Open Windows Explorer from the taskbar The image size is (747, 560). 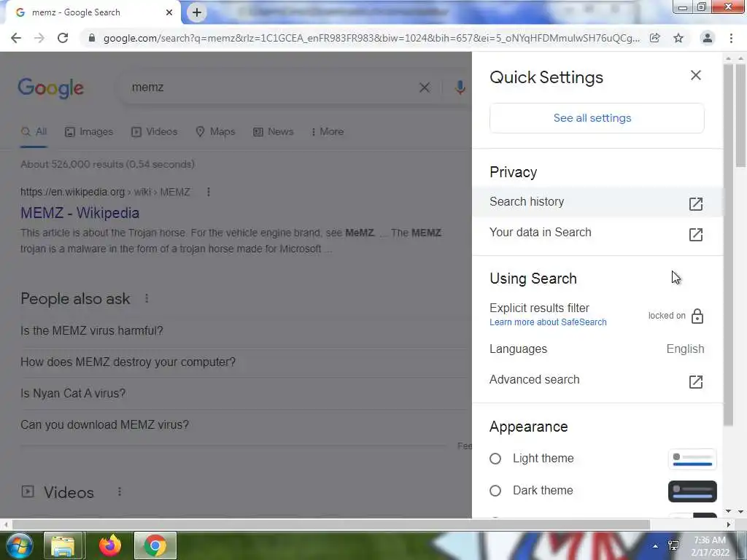click(x=63, y=545)
